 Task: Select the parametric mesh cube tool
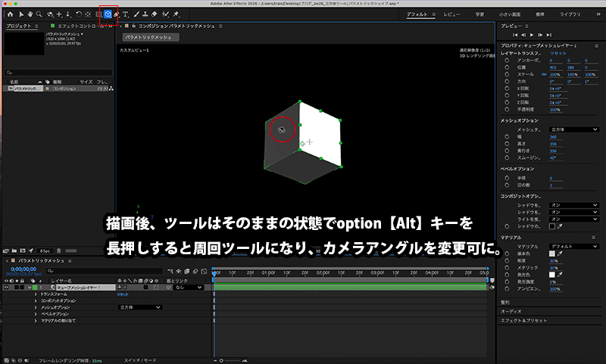tap(108, 14)
